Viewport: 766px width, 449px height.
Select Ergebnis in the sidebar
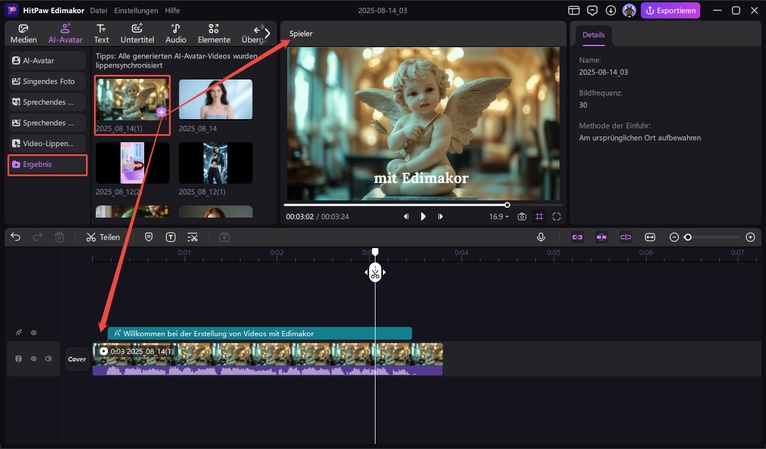click(47, 165)
